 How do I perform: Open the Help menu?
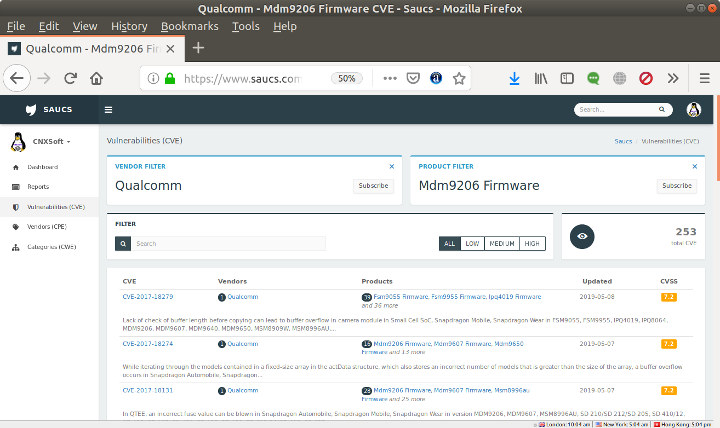[285, 26]
